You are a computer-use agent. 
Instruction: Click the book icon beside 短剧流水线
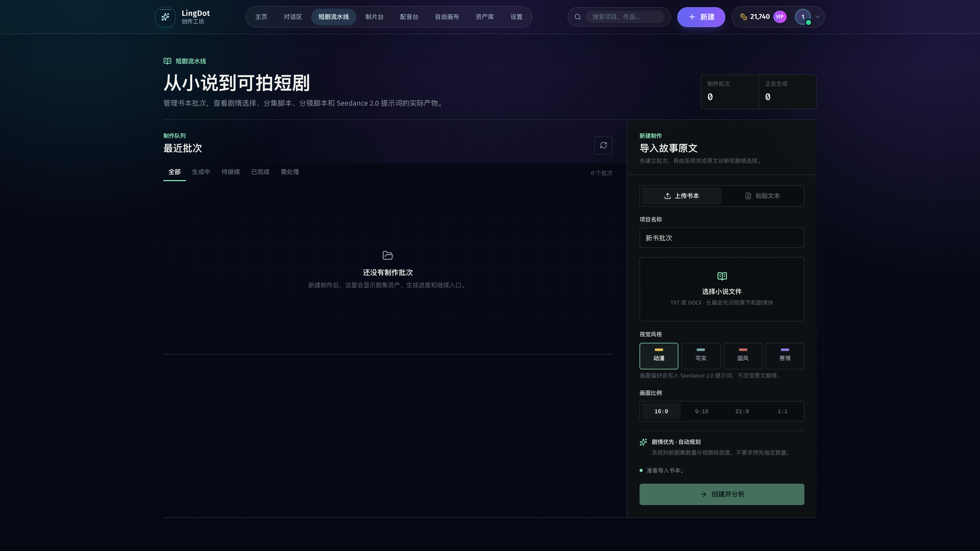click(167, 61)
